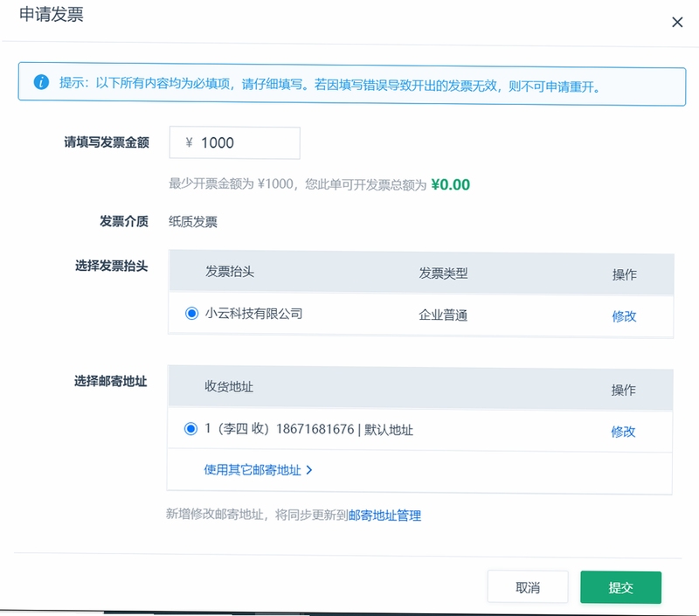
Task: Submit the invoice with the 提交 button
Action: point(620,587)
